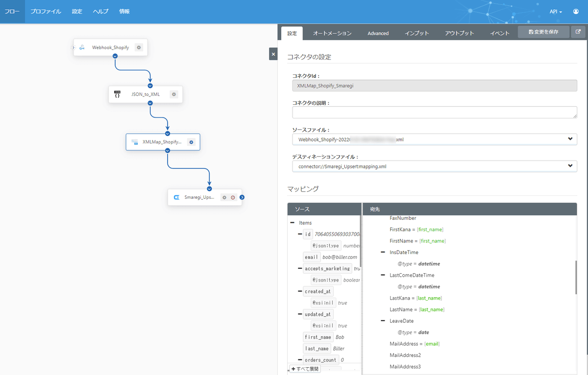Collapse the created_at source node
The width and height of the screenshot is (588, 375).
(300, 291)
